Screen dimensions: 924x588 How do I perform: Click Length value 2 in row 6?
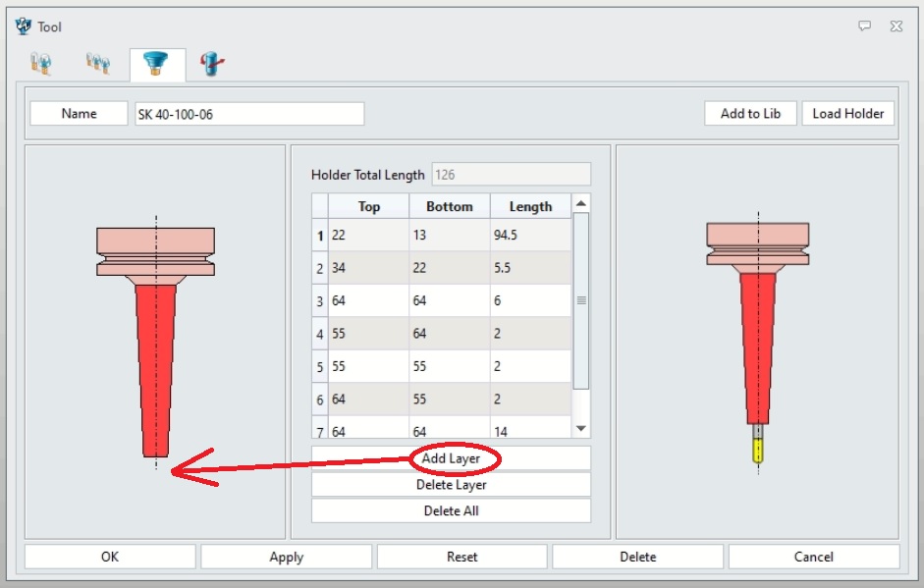click(x=530, y=400)
